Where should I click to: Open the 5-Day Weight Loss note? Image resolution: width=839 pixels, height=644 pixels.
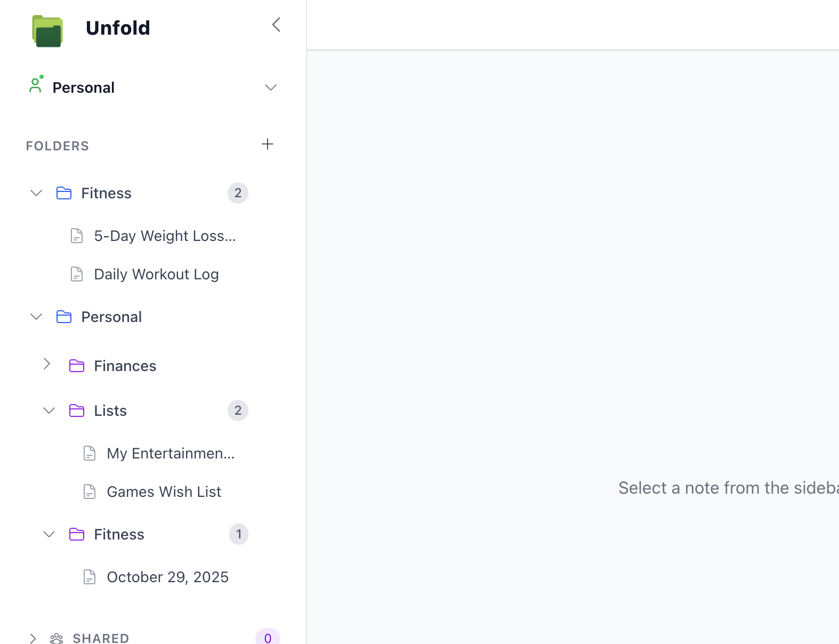pyautogui.click(x=166, y=236)
